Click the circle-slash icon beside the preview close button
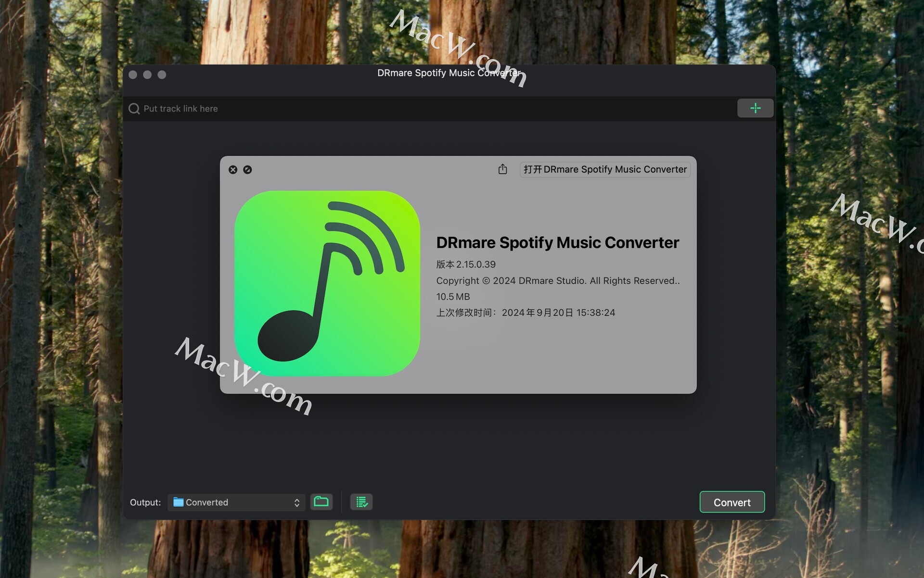The image size is (924, 578). click(x=247, y=170)
